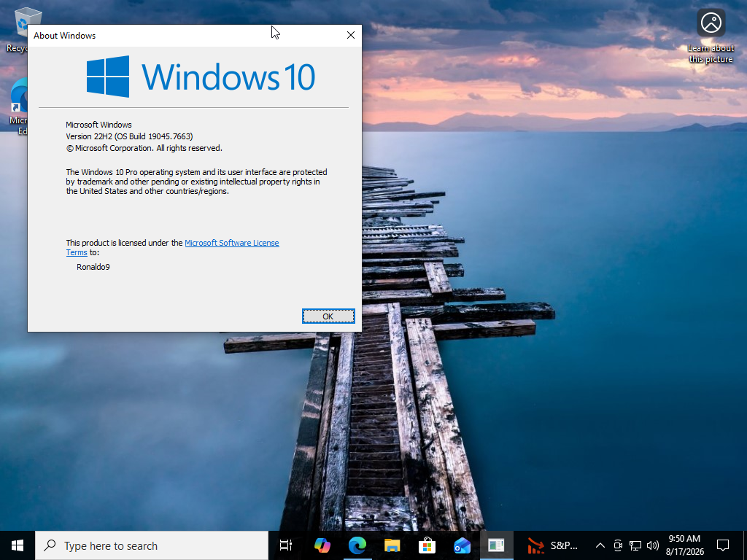Open the Windows Start menu
The height and width of the screenshot is (560, 747).
(x=18, y=545)
